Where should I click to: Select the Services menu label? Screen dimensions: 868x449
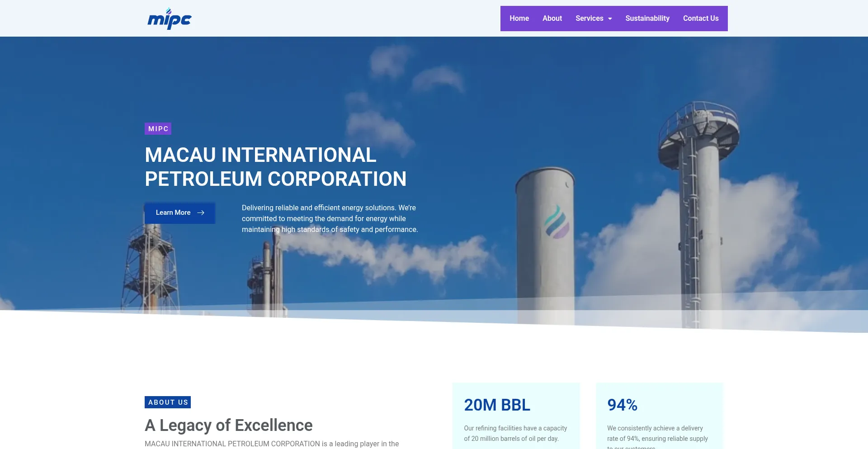(589, 19)
